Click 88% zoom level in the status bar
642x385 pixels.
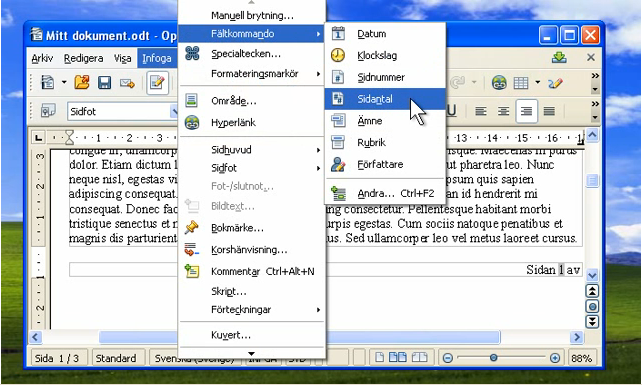pyautogui.click(x=581, y=358)
